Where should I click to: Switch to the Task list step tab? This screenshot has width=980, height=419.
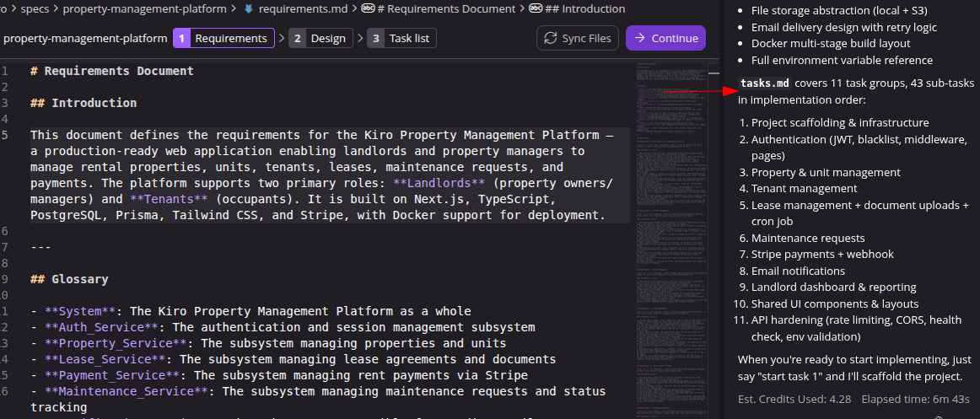point(402,38)
